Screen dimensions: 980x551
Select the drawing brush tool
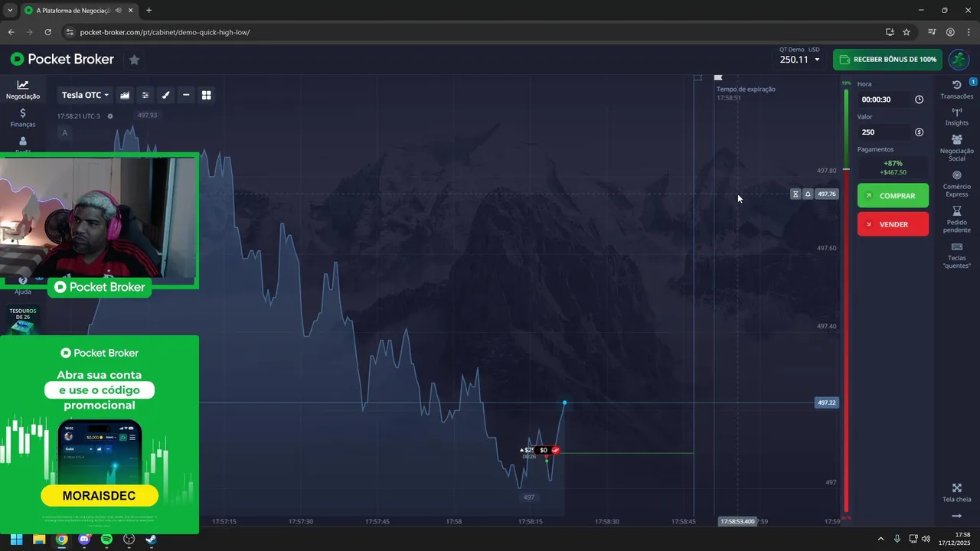click(x=165, y=95)
